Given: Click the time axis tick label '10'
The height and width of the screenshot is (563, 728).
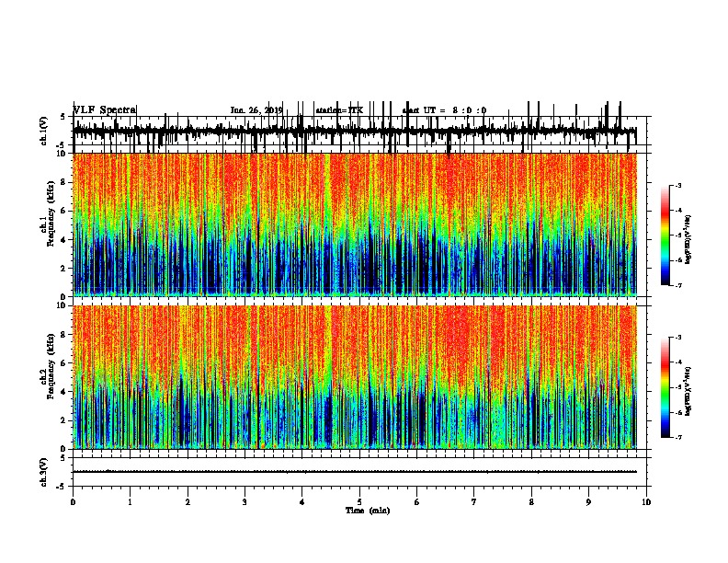Looking at the screenshot, I should click(646, 502).
